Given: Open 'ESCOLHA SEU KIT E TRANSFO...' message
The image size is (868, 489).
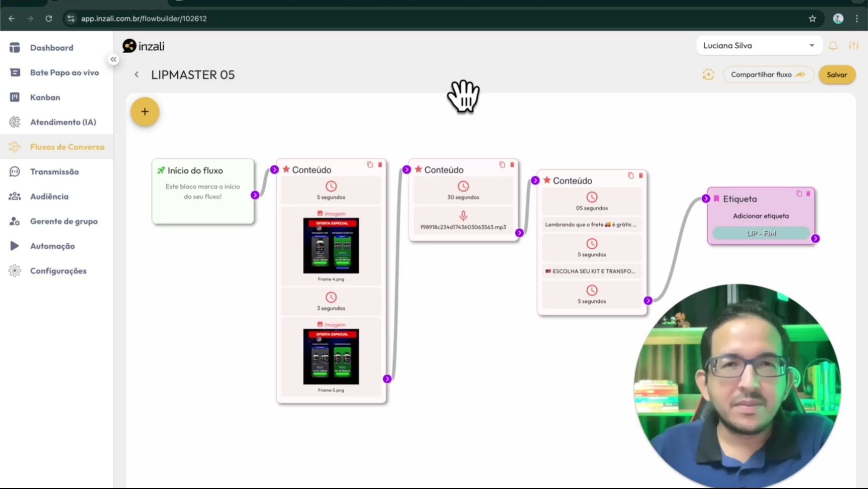Looking at the screenshot, I should [592, 271].
